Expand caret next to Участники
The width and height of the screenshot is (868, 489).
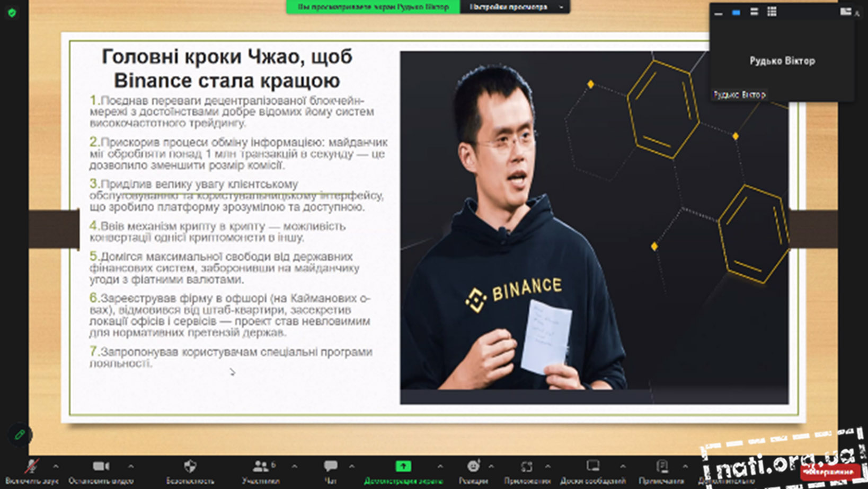294,466
